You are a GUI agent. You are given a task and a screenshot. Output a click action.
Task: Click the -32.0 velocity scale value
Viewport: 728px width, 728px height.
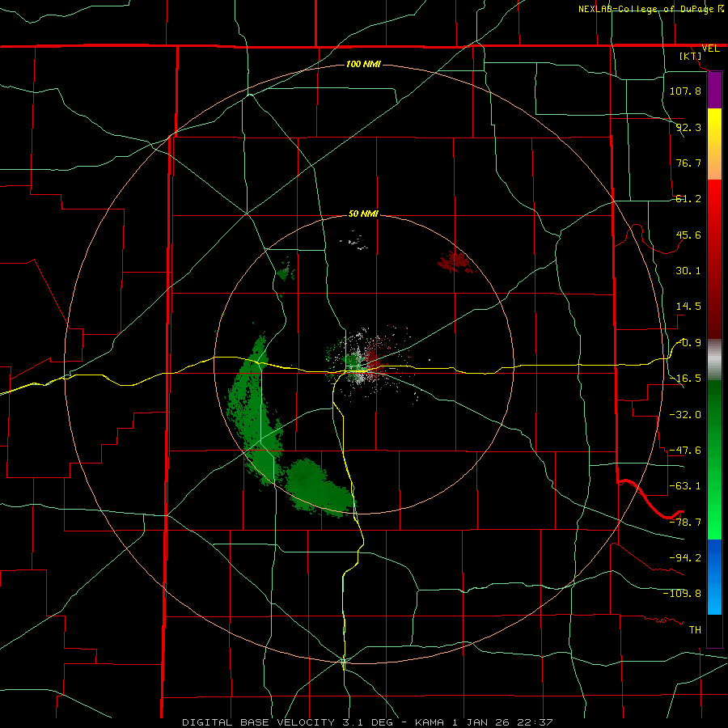point(685,415)
